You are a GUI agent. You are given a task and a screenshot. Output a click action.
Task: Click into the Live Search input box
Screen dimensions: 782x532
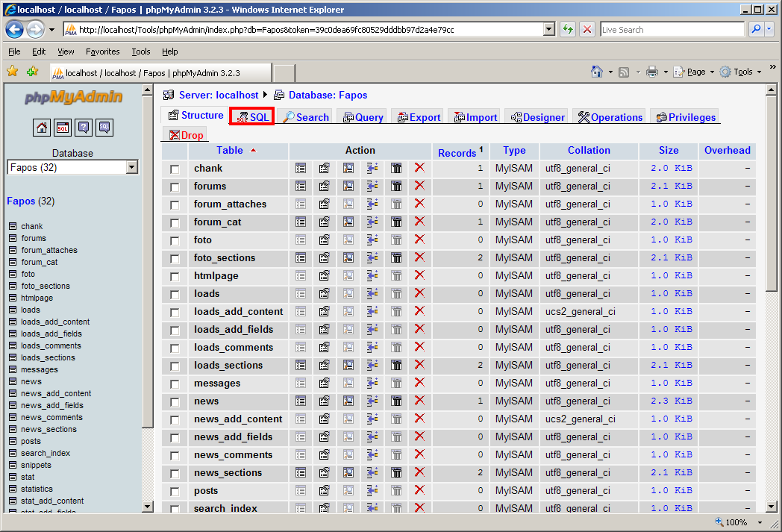[671, 30]
